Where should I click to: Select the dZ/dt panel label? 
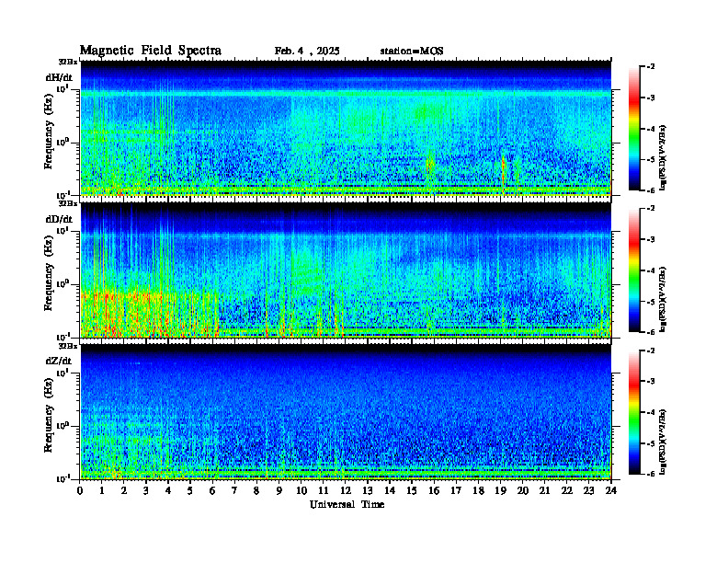coord(59,361)
